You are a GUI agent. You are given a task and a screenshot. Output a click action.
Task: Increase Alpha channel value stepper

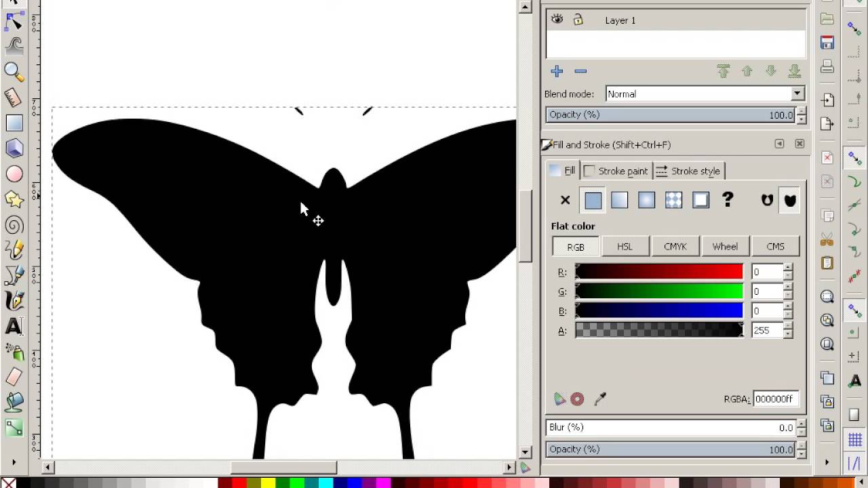coord(788,327)
